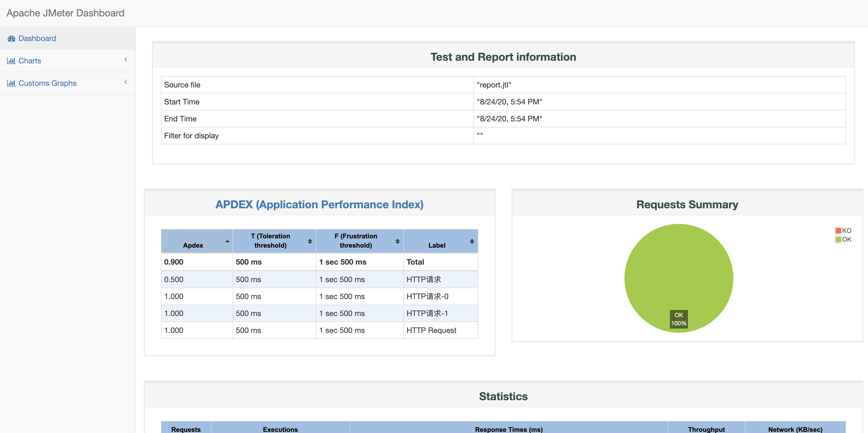Click Apache JMeter Dashboard header link
This screenshot has width=868, height=433.
[65, 13]
